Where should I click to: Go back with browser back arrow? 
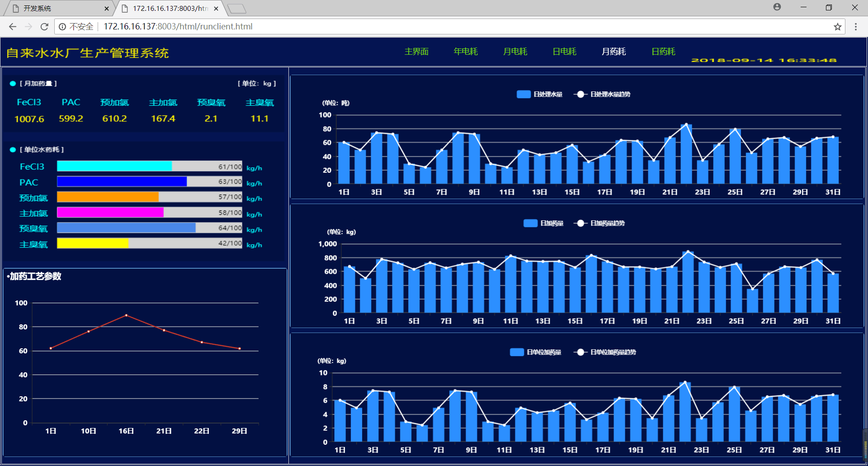pos(13,27)
